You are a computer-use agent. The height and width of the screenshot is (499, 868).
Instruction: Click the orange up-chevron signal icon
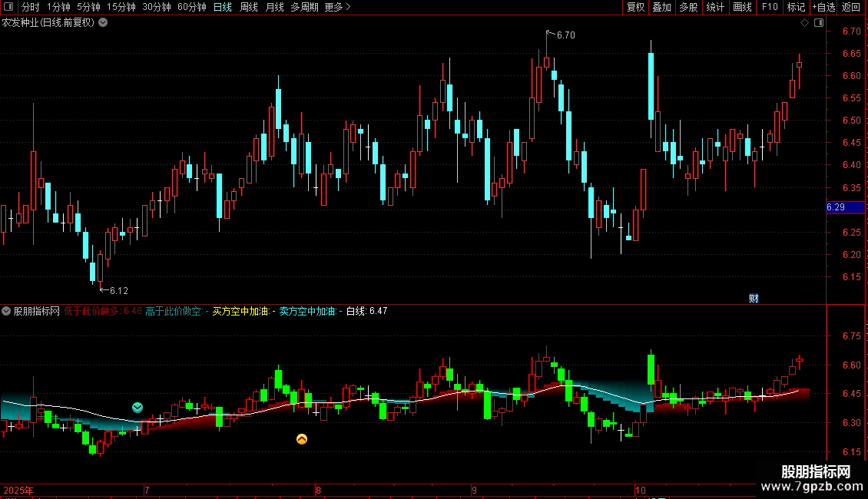[302, 438]
